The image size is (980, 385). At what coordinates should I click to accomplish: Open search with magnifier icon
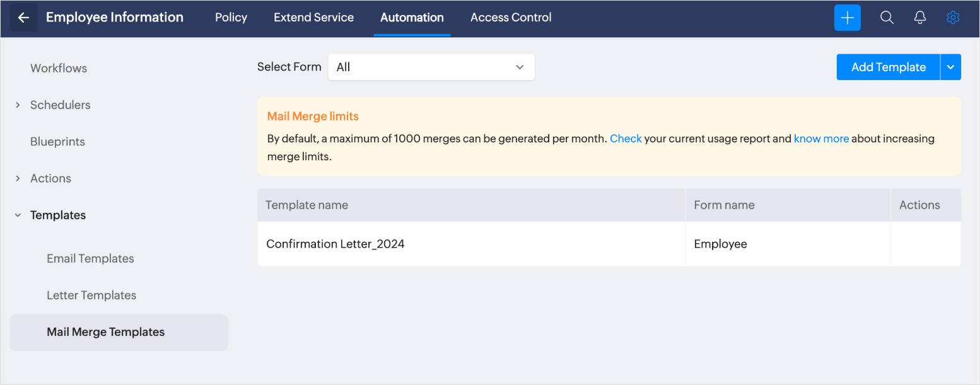pos(887,18)
